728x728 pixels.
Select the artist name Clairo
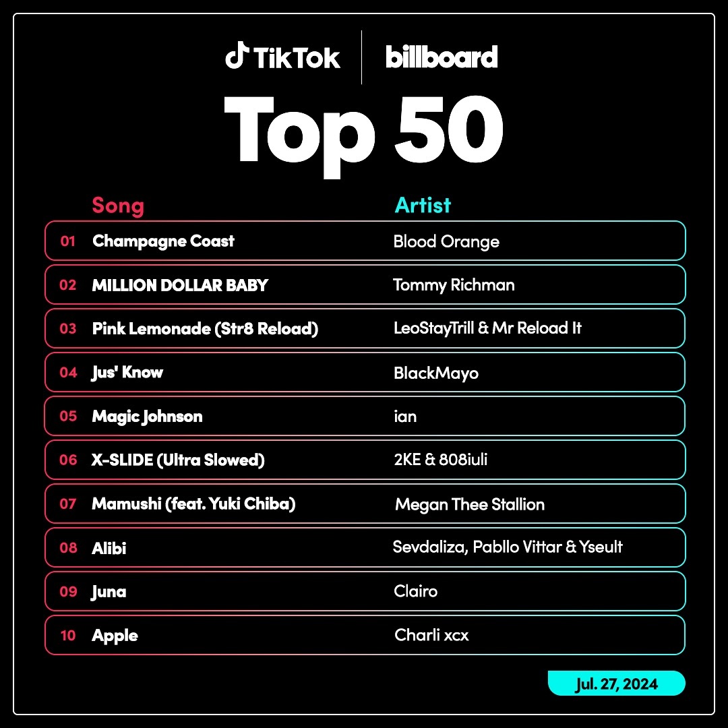pos(415,591)
